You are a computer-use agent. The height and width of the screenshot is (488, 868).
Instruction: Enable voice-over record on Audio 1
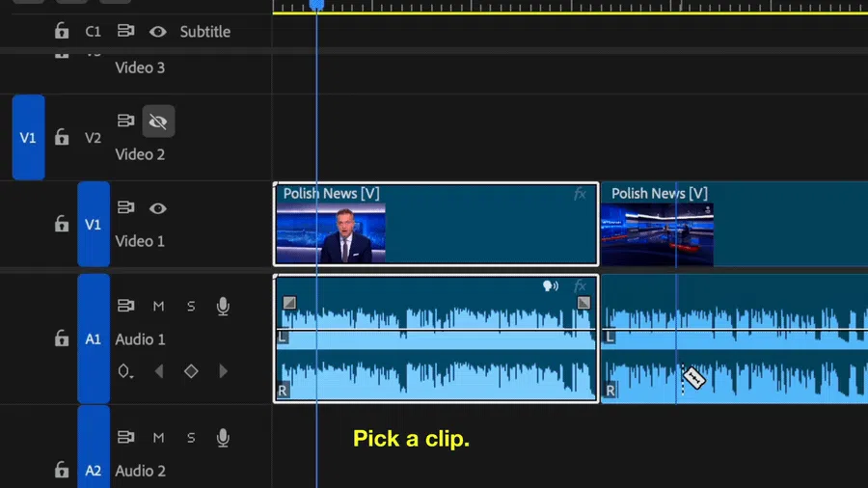(x=223, y=306)
